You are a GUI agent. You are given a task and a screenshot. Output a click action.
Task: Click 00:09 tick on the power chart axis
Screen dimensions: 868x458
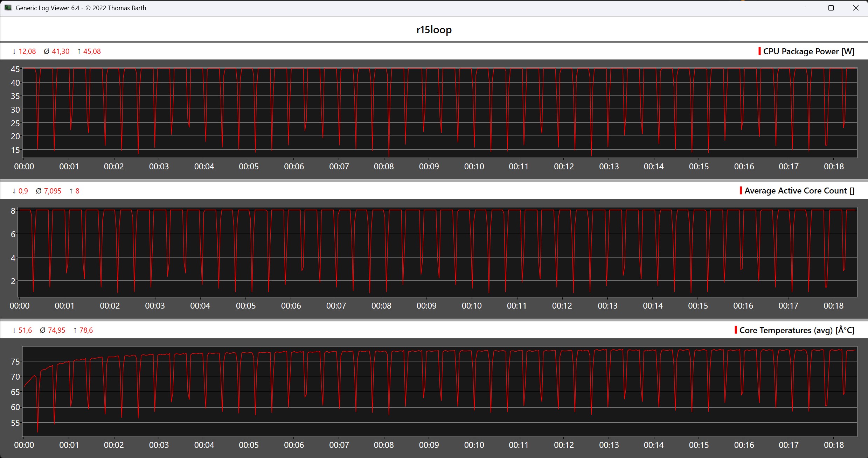(429, 167)
